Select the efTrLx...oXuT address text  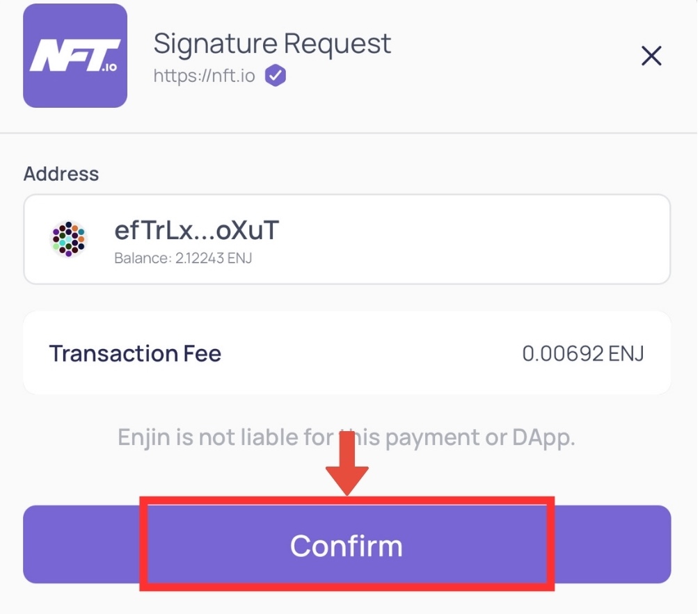[x=196, y=230]
